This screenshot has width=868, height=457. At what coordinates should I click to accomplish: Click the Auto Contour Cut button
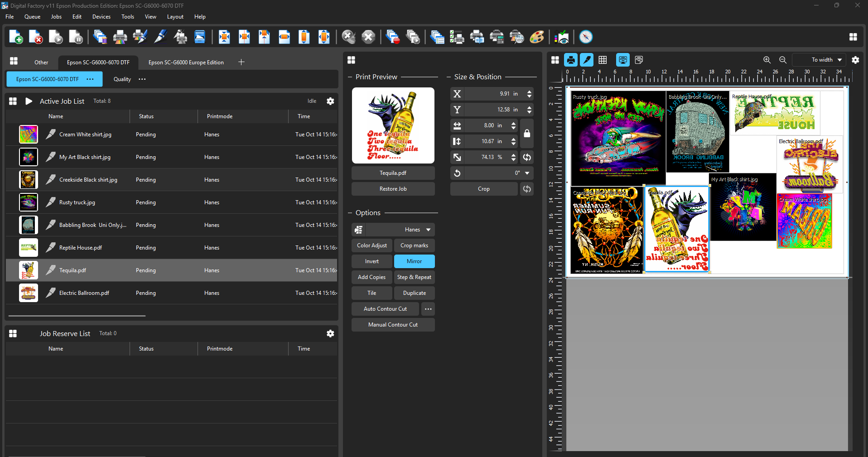[x=385, y=309]
